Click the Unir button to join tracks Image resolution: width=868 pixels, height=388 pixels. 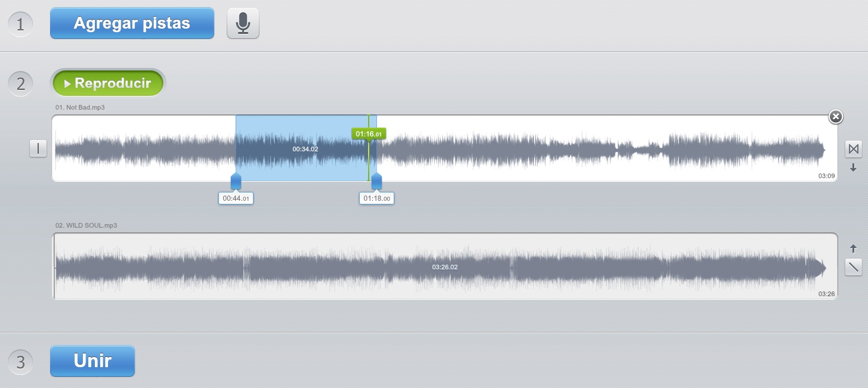92,361
